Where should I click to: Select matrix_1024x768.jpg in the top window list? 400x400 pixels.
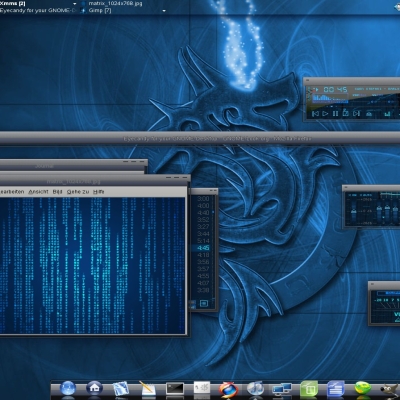[x=115, y=4]
